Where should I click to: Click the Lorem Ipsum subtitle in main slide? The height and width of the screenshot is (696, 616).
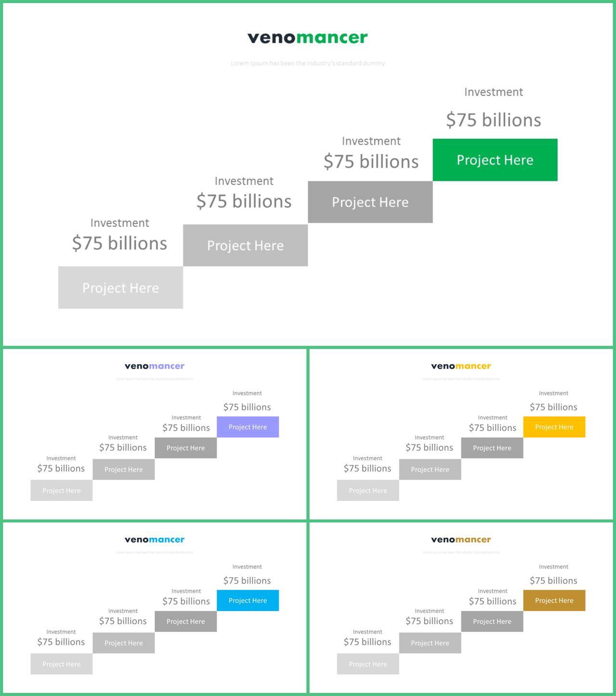(x=308, y=63)
